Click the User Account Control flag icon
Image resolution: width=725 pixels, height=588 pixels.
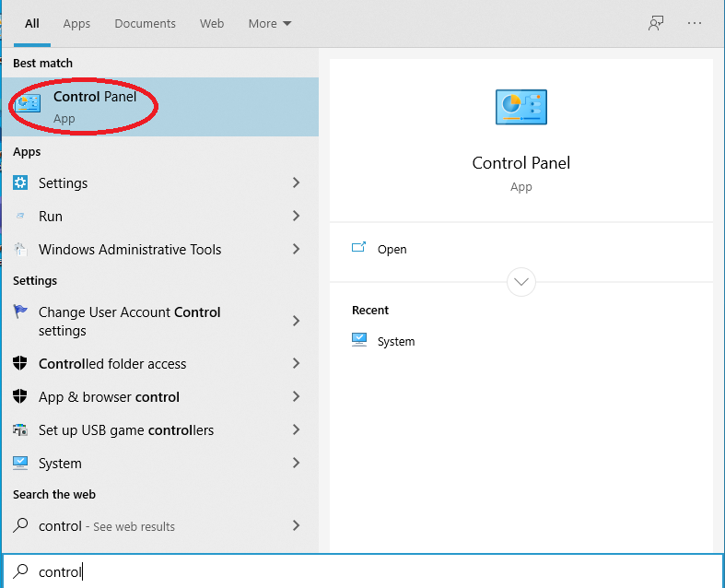click(x=20, y=312)
